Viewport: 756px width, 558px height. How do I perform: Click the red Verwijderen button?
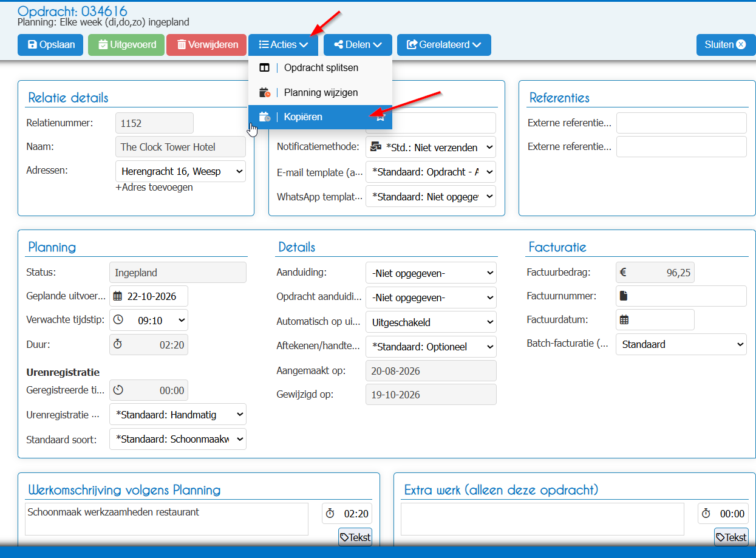(x=206, y=44)
